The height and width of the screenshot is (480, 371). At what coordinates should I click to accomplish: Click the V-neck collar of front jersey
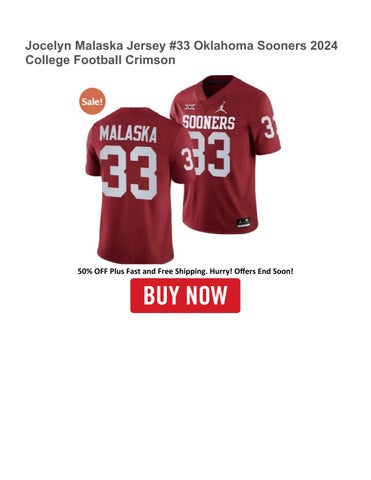218,86
